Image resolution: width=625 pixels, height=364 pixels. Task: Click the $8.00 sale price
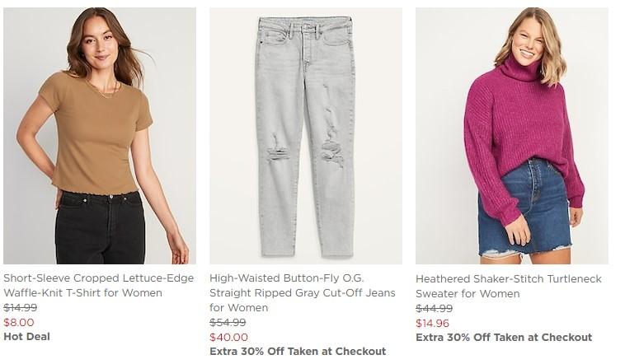click(x=19, y=322)
